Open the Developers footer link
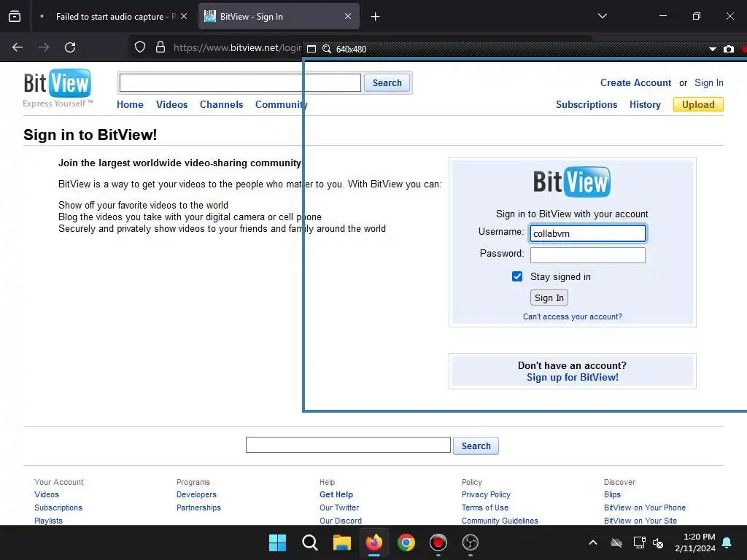The height and width of the screenshot is (560, 747). [196, 494]
